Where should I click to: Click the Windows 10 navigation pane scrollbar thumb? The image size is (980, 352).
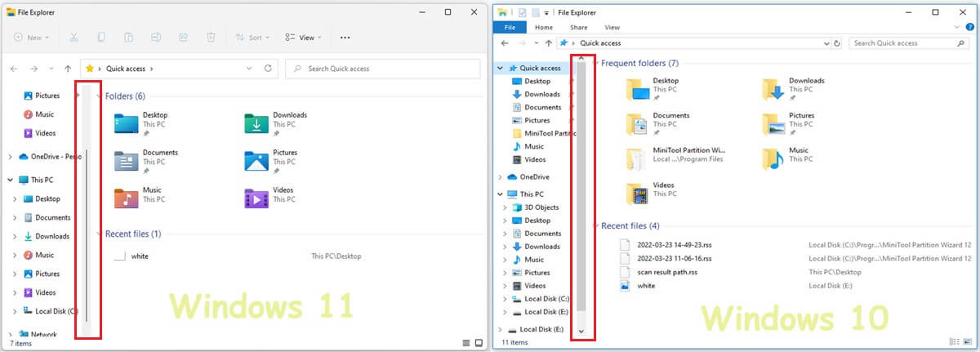(x=581, y=188)
